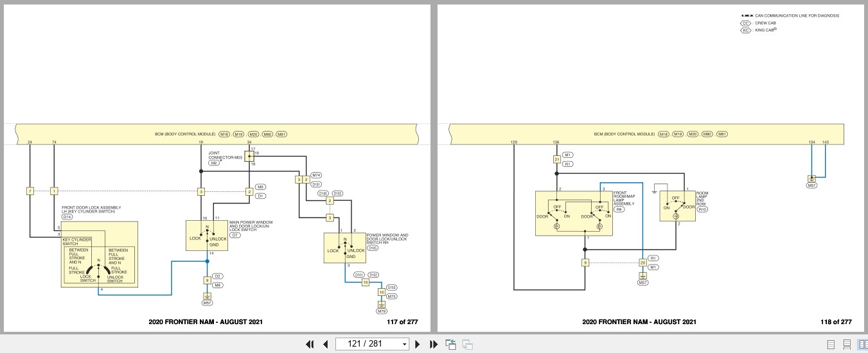The image size is (868, 353).
Task: Click the M2 connector tag
Action: pyautogui.click(x=214, y=163)
